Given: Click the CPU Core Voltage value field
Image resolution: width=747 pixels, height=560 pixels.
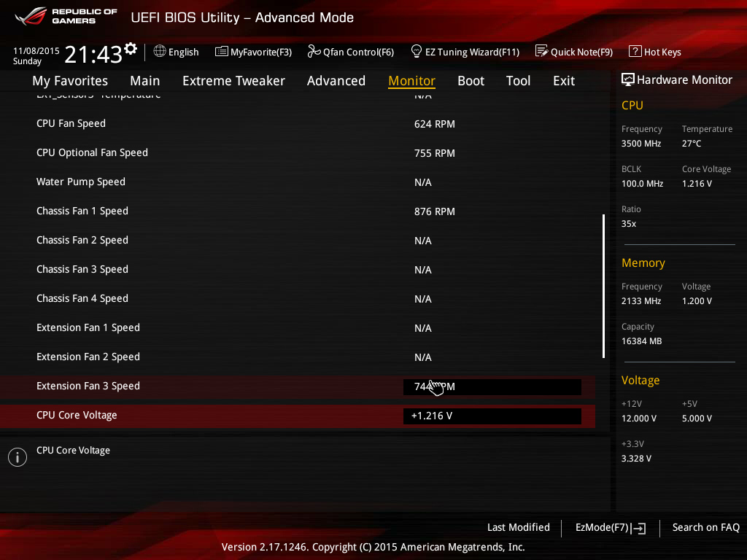Looking at the screenshot, I should pyautogui.click(x=492, y=416).
